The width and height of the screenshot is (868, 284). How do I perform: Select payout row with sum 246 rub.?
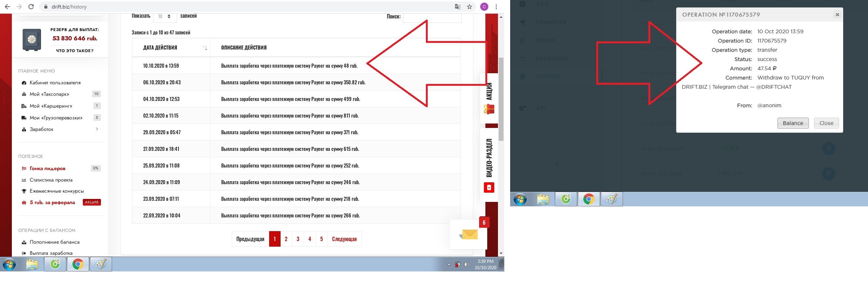pyautogui.click(x=296, y=182)
